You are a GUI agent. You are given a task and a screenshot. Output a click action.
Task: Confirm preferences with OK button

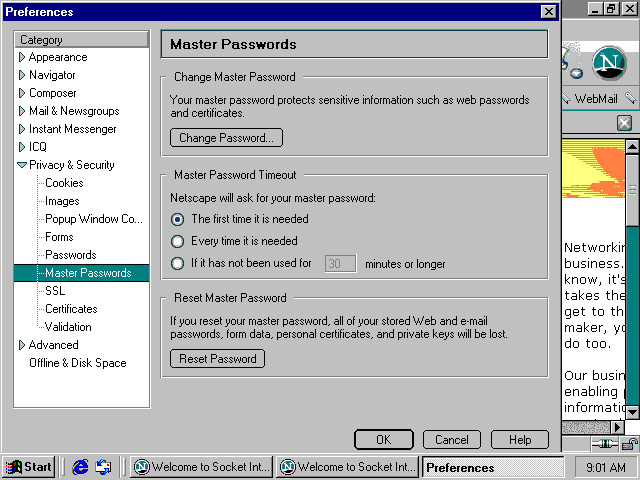[384, 440]
